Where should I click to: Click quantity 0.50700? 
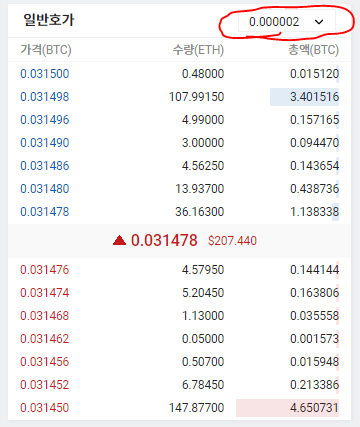point(203,362)
